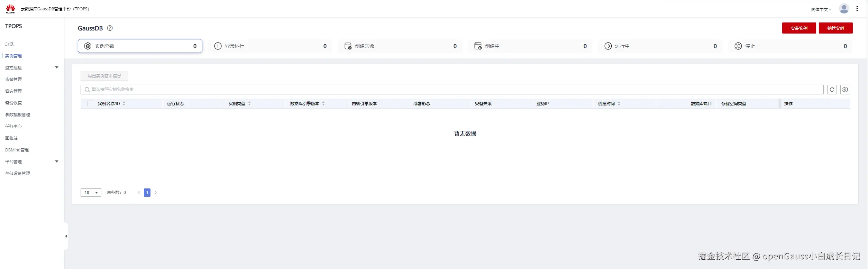Image resolution: width=868 pixels, height=269 pixels.
Task: Open 参数模板管理 in the sidebar
Action: 18,114
